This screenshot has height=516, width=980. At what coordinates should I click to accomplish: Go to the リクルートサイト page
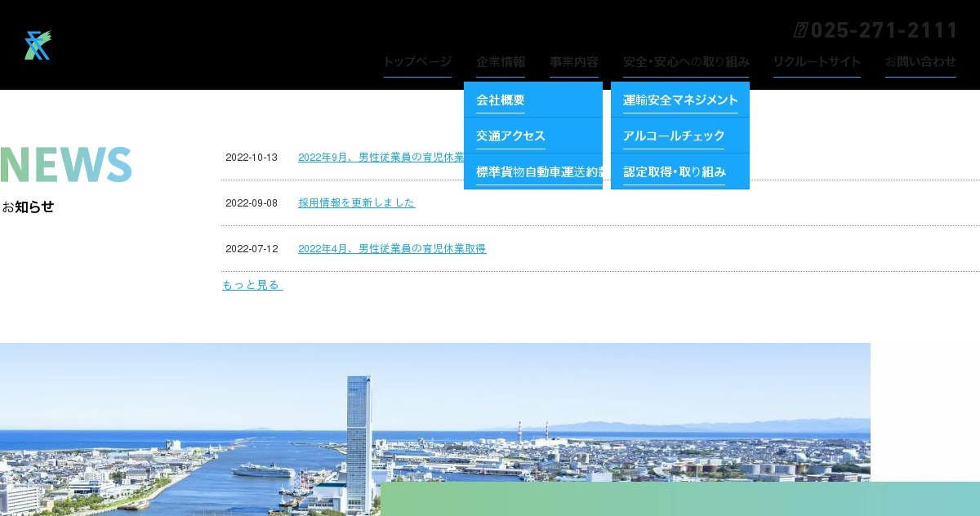coord(817,62)
